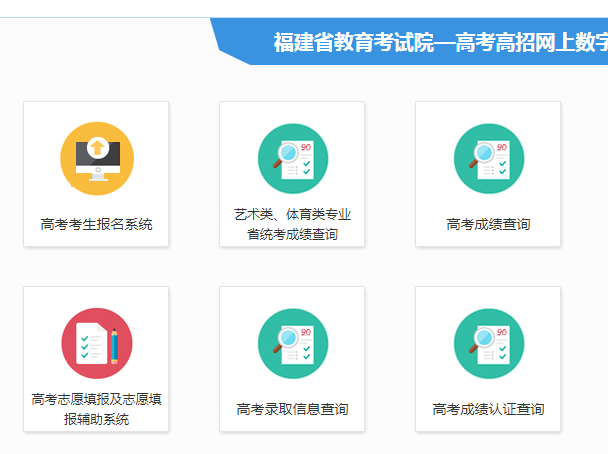Click magnifier icon above 艺术类、体育类专业省统考成绩查询
This screenshot has height=454, width=608.
click(x=293, y=159)
